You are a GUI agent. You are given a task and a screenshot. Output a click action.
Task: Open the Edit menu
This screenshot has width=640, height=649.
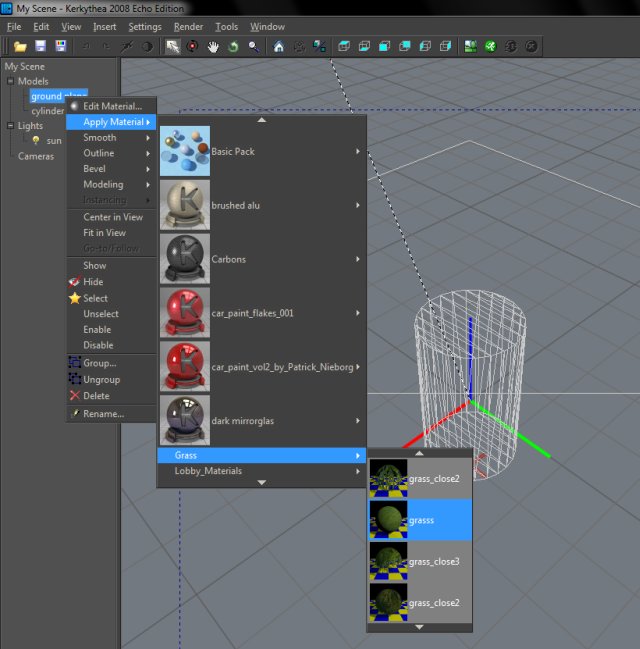click(41, 27)
